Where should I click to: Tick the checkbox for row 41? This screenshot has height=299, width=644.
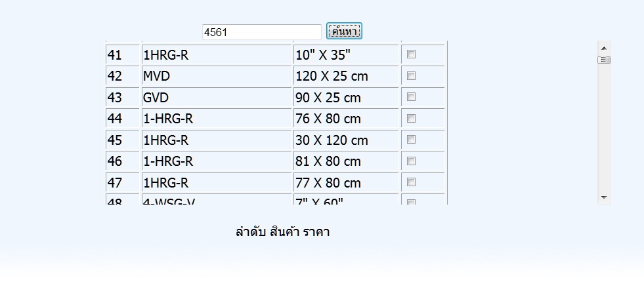[x=412, y=55]
